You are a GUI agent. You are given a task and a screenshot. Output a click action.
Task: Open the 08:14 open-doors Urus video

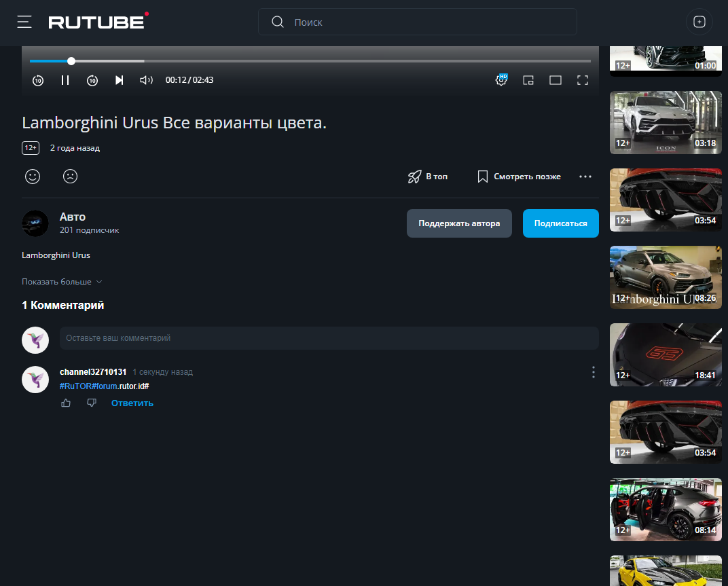click(666, 510)
